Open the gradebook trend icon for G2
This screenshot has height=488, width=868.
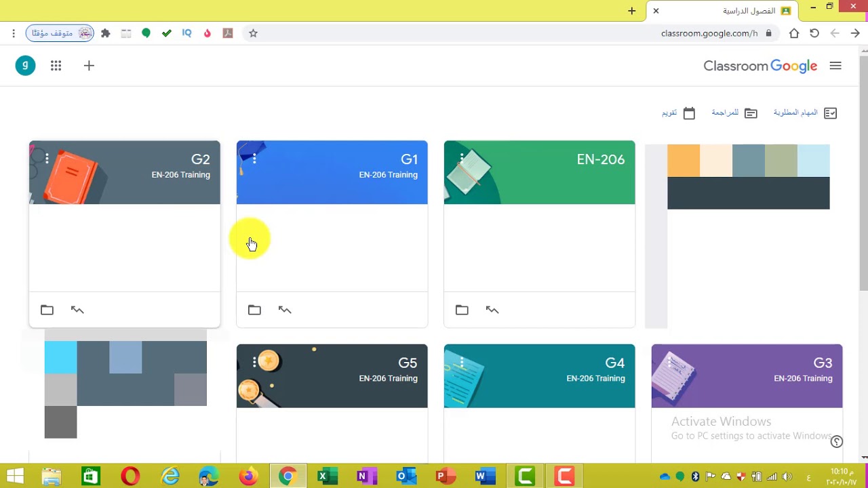[77, 310]
